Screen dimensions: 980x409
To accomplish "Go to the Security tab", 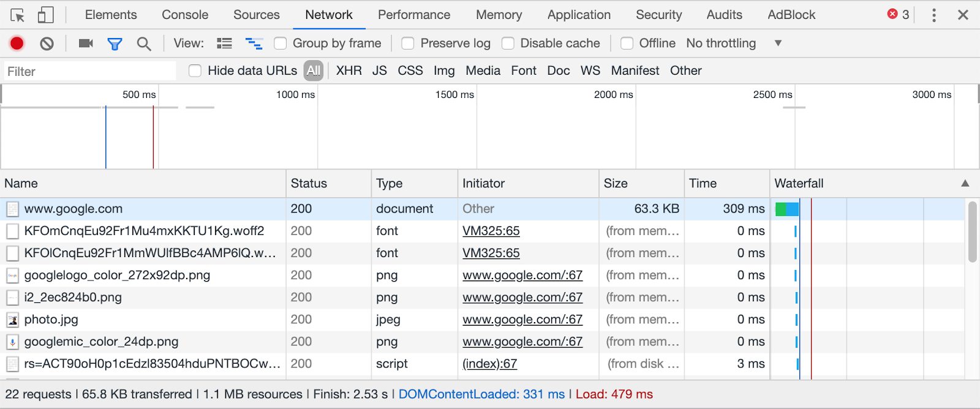I will point(658,15).
